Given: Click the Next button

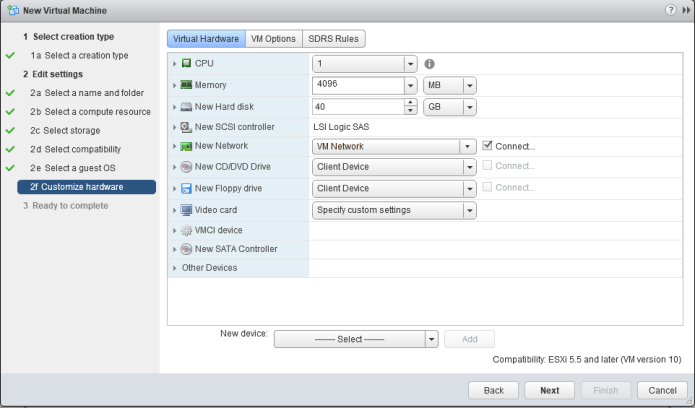Looking at the screenshot, I should (549, 390).
